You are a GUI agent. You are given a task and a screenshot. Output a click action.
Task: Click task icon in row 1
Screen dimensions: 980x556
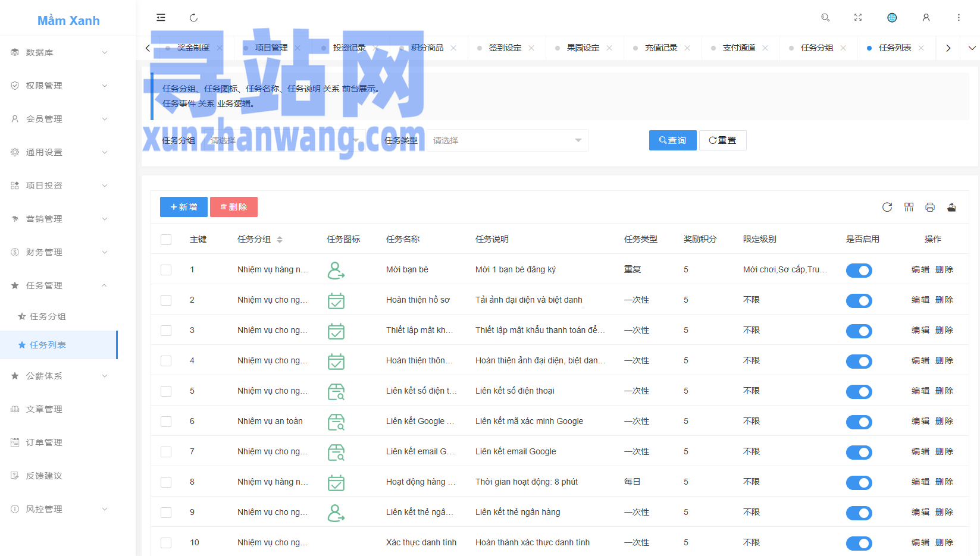point(336,271)
